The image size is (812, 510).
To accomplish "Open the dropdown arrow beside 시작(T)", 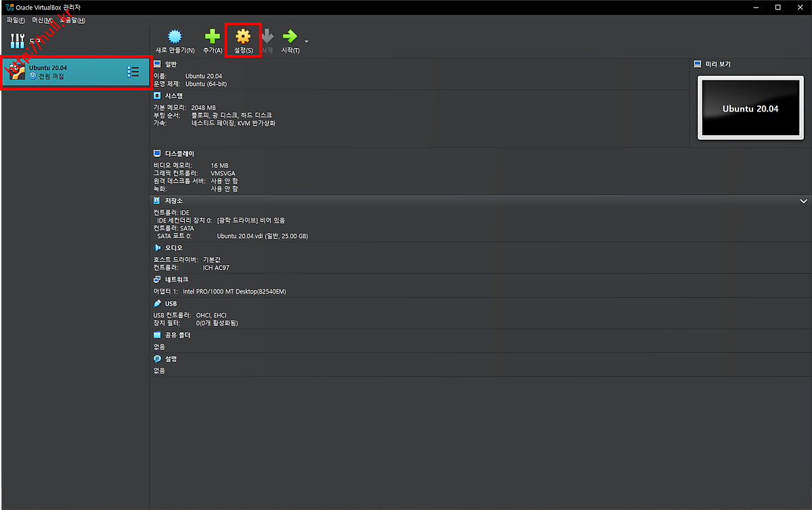I will [x=307, y=41].
